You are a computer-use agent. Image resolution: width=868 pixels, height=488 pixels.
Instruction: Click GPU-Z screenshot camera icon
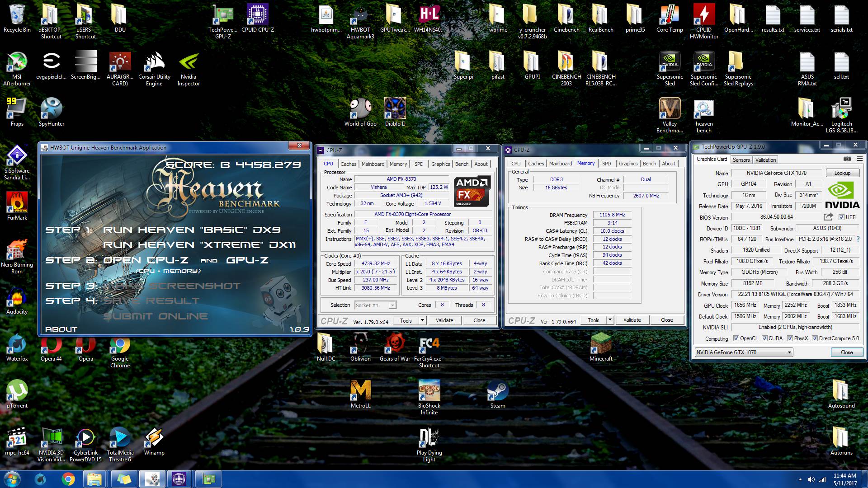(x=847, y=159)
